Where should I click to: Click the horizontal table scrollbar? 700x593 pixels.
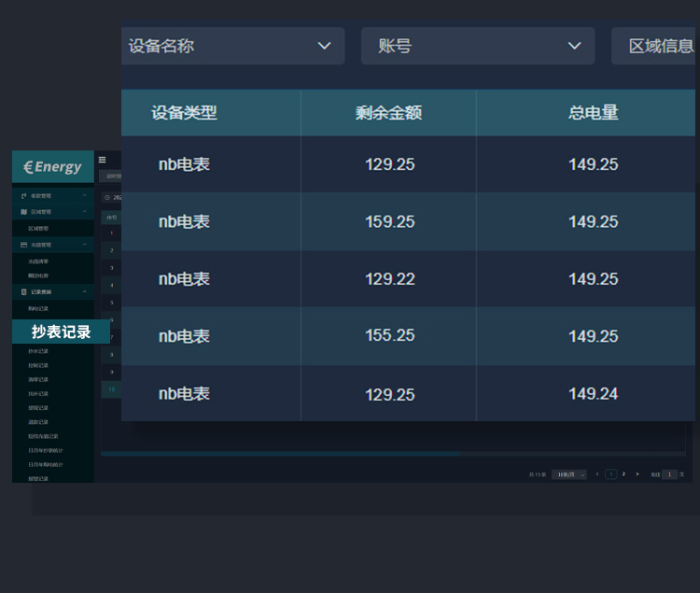pyautogui.click(x=280, y=454)
